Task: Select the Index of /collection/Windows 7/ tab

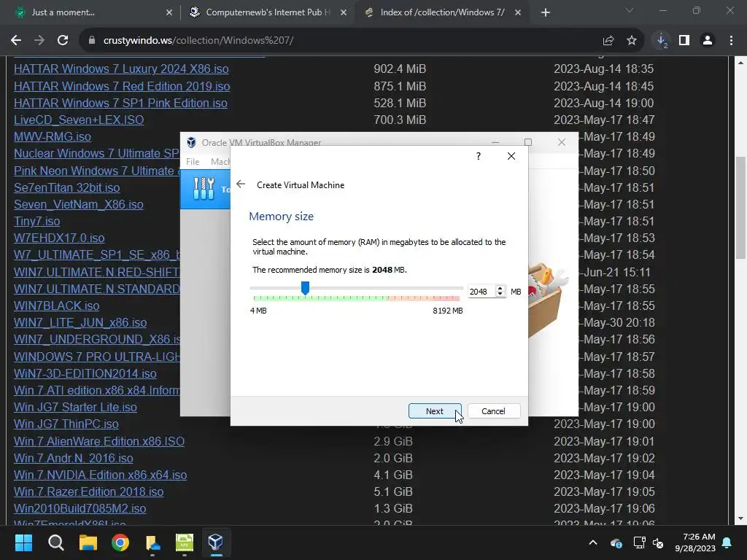Action: [442, 12]
